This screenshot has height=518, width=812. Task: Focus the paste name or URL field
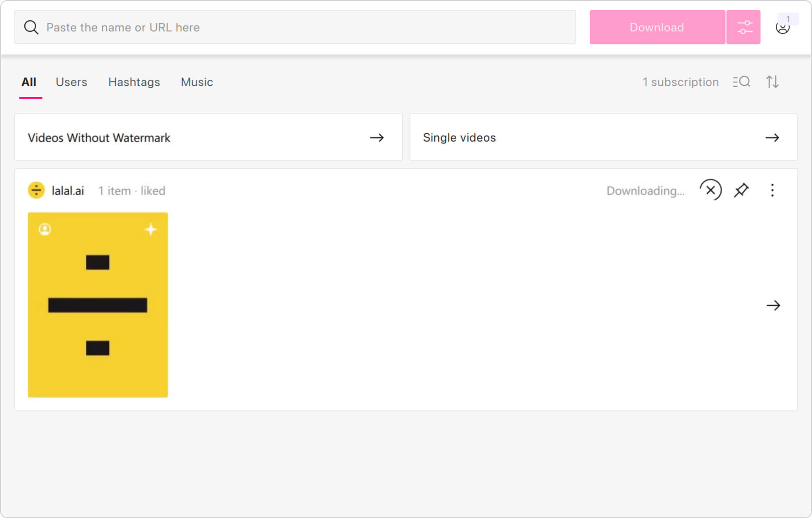(x=303, y=27)
